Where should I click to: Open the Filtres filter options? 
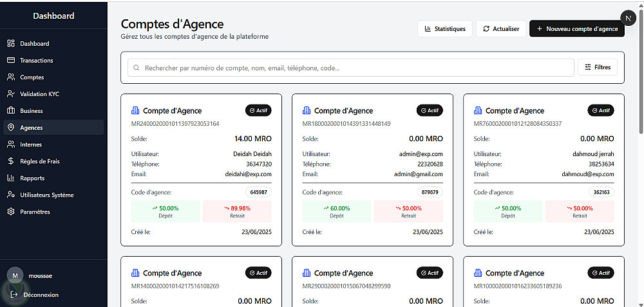598,67
